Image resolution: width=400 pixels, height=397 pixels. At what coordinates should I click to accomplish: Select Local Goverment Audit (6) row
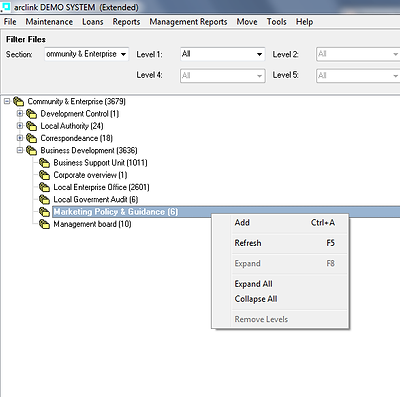coord(96,199)
